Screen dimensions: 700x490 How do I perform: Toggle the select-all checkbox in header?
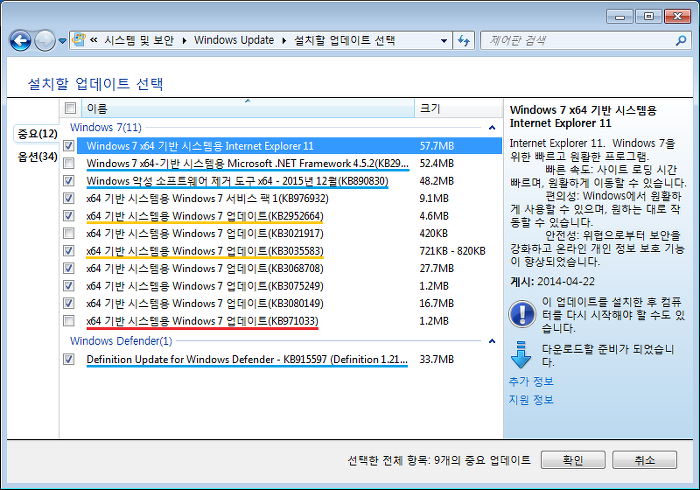[70, 108]
